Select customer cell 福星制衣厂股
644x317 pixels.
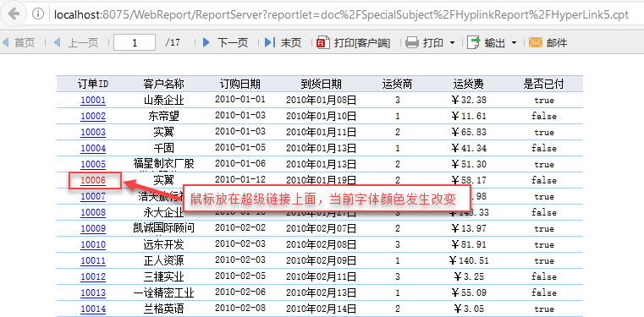click(163, 164)
